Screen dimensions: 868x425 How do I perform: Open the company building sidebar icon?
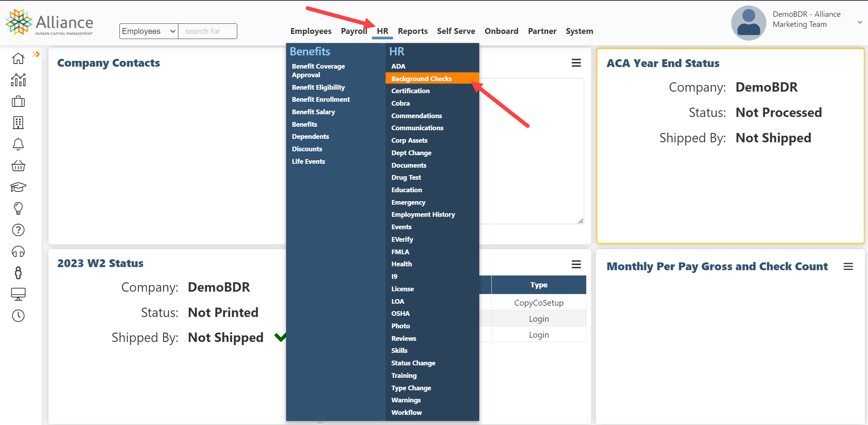tap(18, 123)
